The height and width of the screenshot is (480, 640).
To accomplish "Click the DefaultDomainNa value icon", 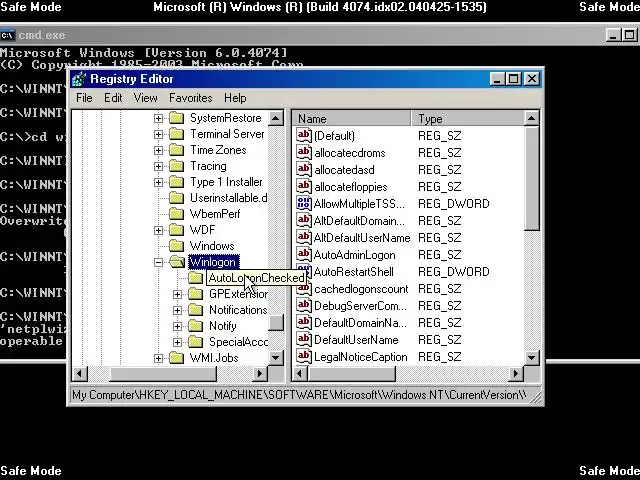I will tap(304, 322).
